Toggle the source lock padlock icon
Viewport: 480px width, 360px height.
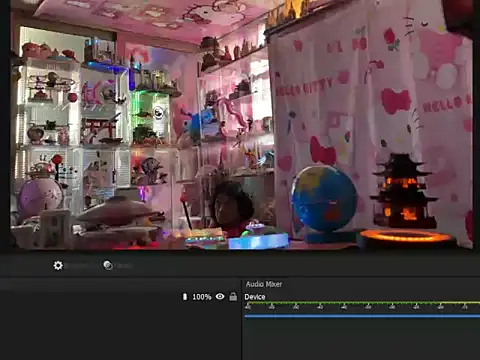pyautogui.click(x=233, y=296)
